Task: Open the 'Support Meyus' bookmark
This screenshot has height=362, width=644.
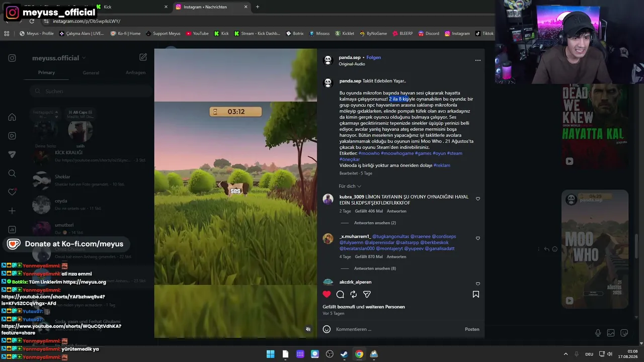Action: coord(163,34)
